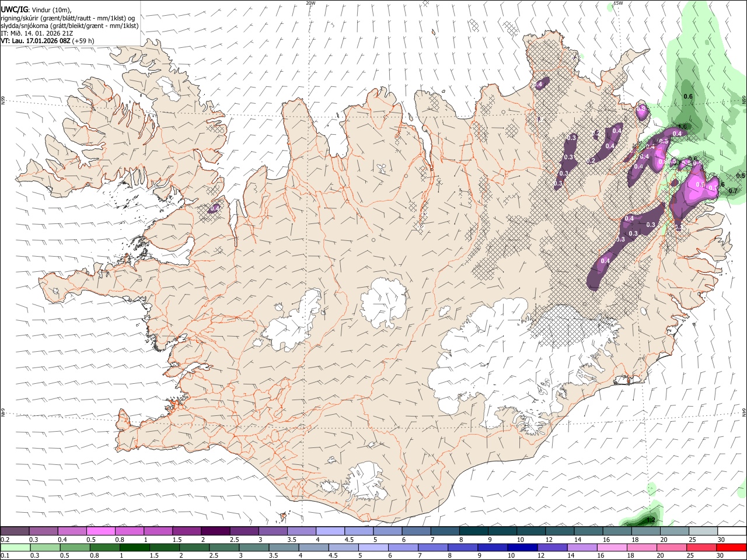Select the lower legend's coral-red 25 swatch

(701, 548)
